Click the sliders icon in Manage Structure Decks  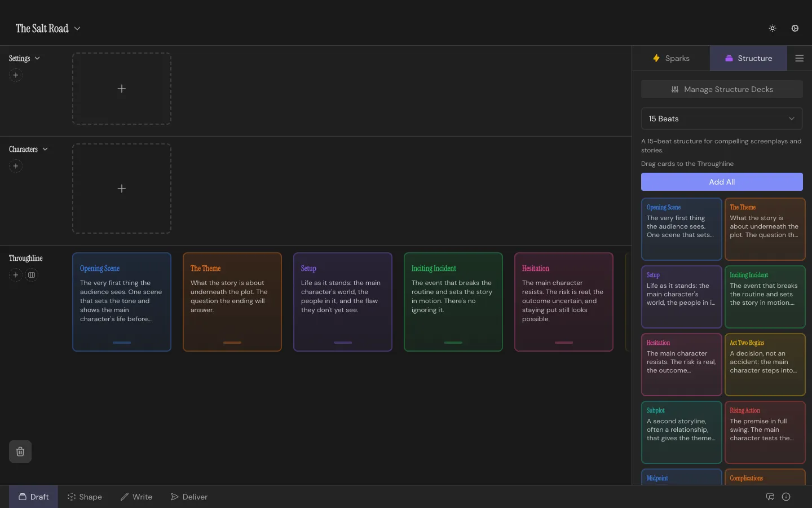[675, 89]
